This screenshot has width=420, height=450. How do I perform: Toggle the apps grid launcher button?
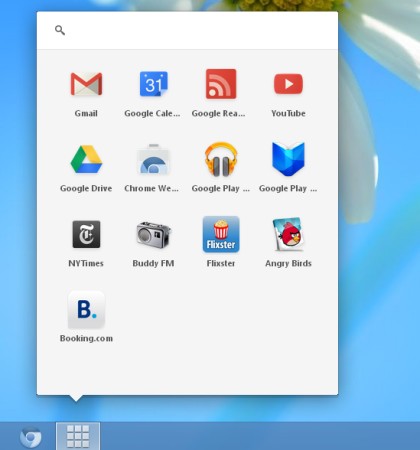click(78, 436)
